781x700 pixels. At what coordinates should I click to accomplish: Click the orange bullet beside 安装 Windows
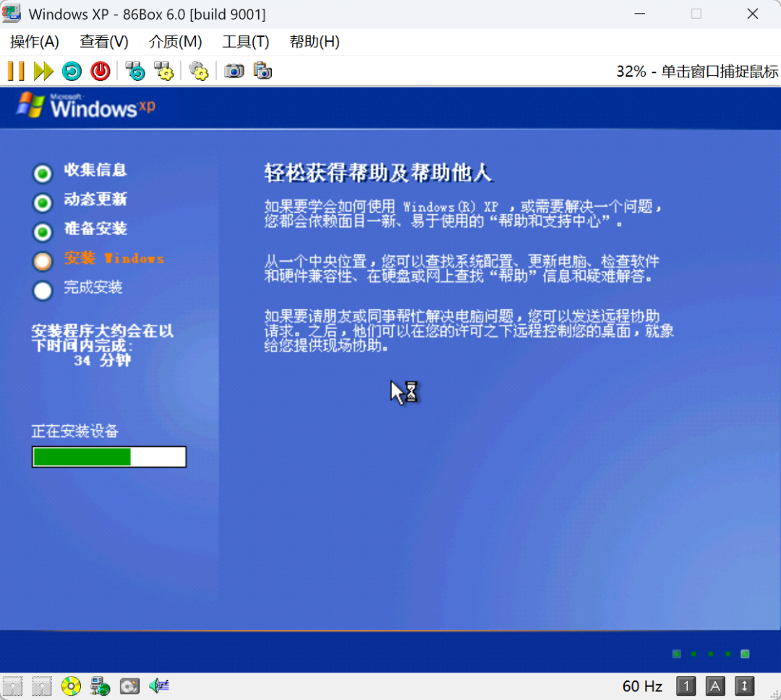coord(43,261)
